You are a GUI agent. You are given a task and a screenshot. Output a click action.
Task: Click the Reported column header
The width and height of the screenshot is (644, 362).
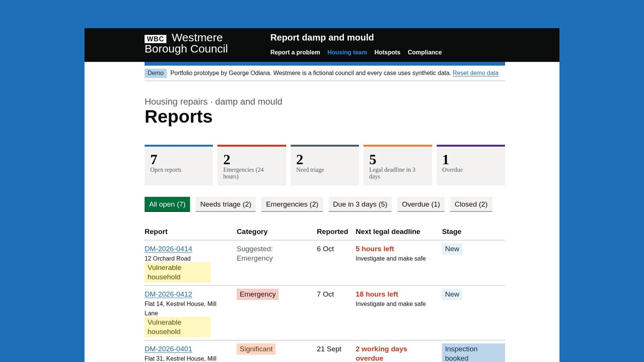(332, 232)
